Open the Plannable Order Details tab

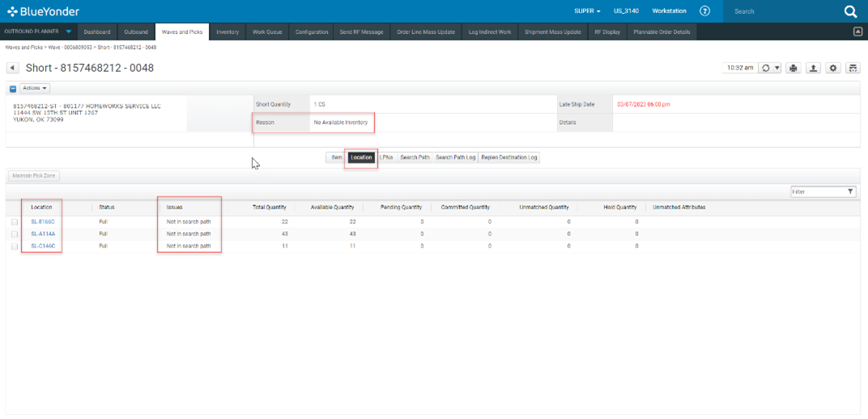[x=662, y=32]
